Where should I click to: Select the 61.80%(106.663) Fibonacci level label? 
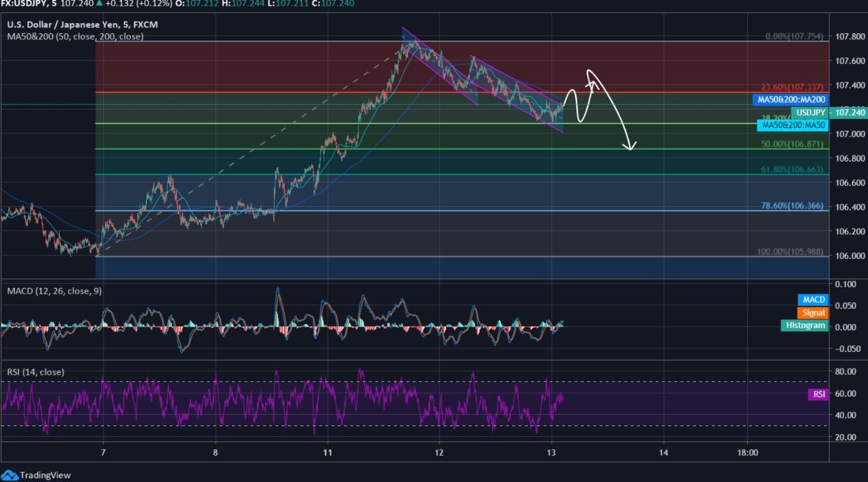791,170
